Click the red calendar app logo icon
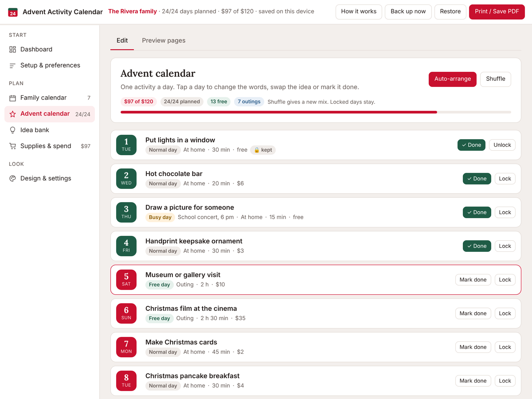 point(13,12)
